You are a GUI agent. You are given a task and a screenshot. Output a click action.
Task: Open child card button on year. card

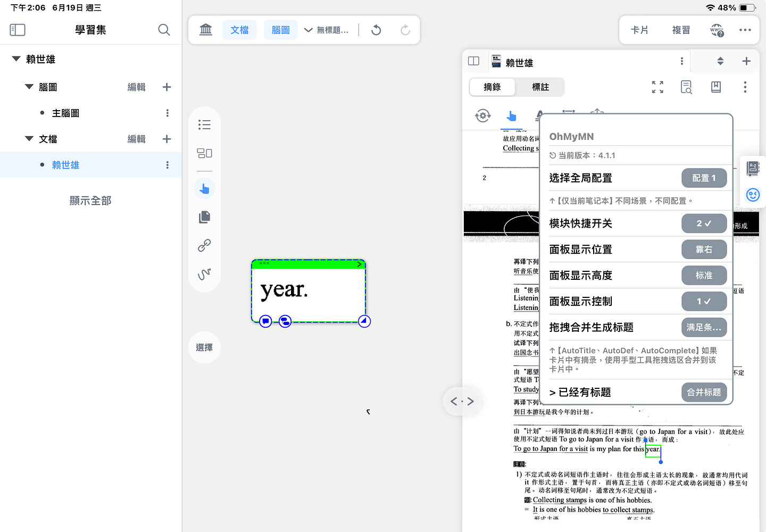click(285, 321)
